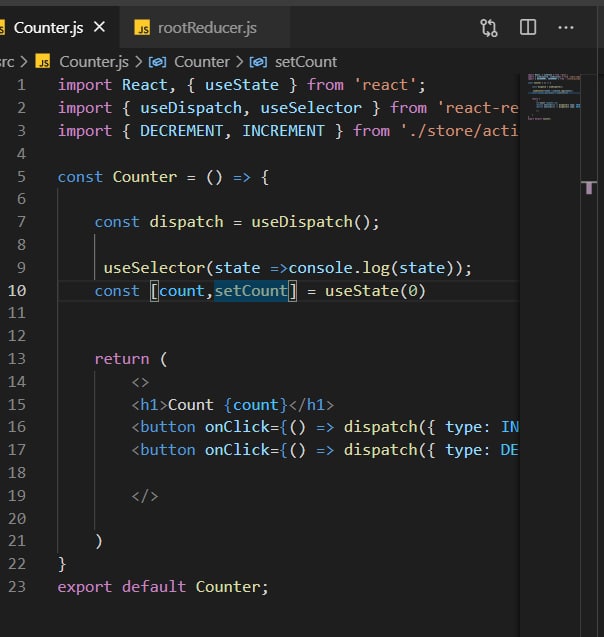Click line number 13 beside return
This screenshot has width=604, height=637.
18,359
